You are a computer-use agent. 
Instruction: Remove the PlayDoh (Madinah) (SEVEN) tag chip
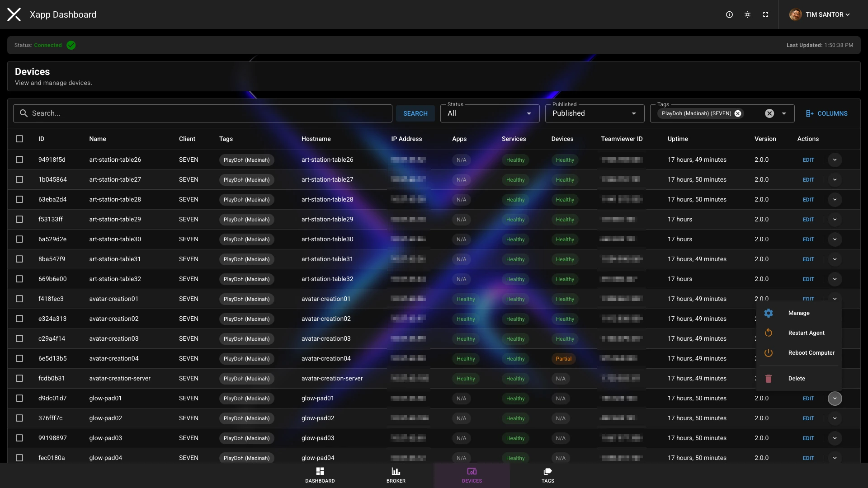738,113
